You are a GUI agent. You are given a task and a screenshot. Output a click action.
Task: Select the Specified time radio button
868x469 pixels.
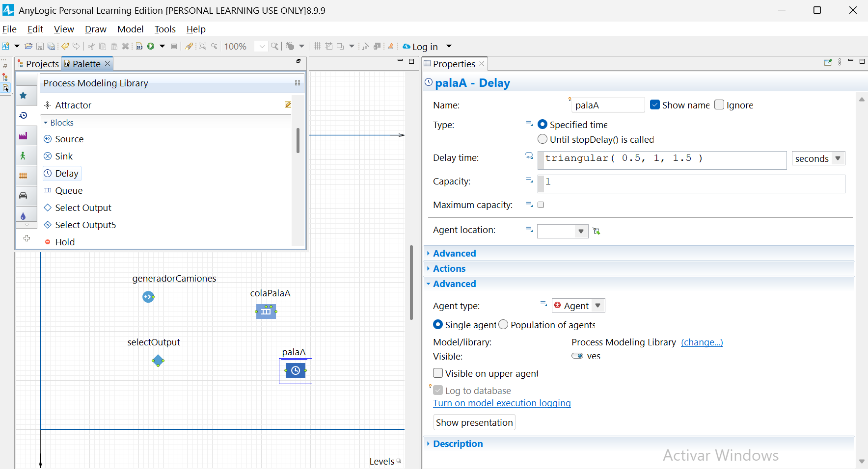pyautogui.click(x=542, y=125)
